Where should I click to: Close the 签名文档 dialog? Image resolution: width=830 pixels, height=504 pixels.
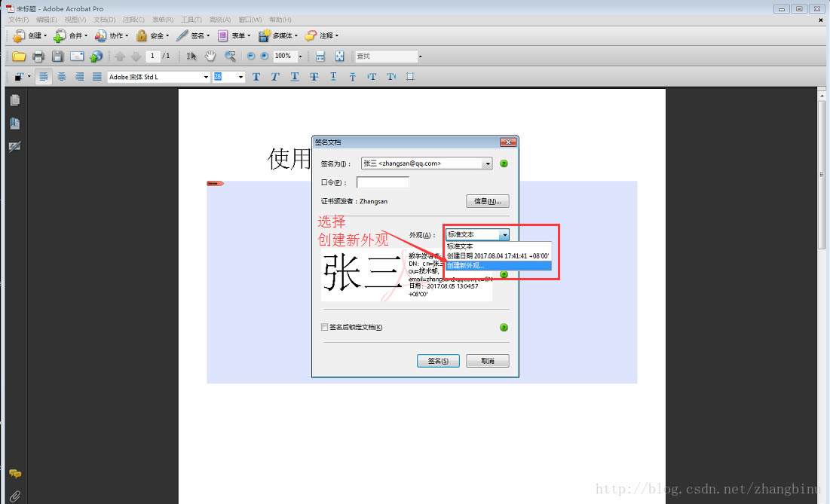click(508, 142)
